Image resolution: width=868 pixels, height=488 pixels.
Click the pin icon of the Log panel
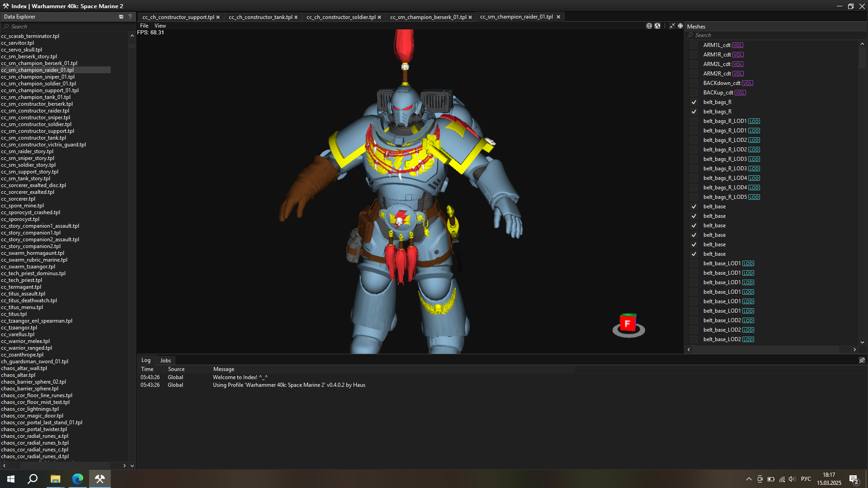862,360
